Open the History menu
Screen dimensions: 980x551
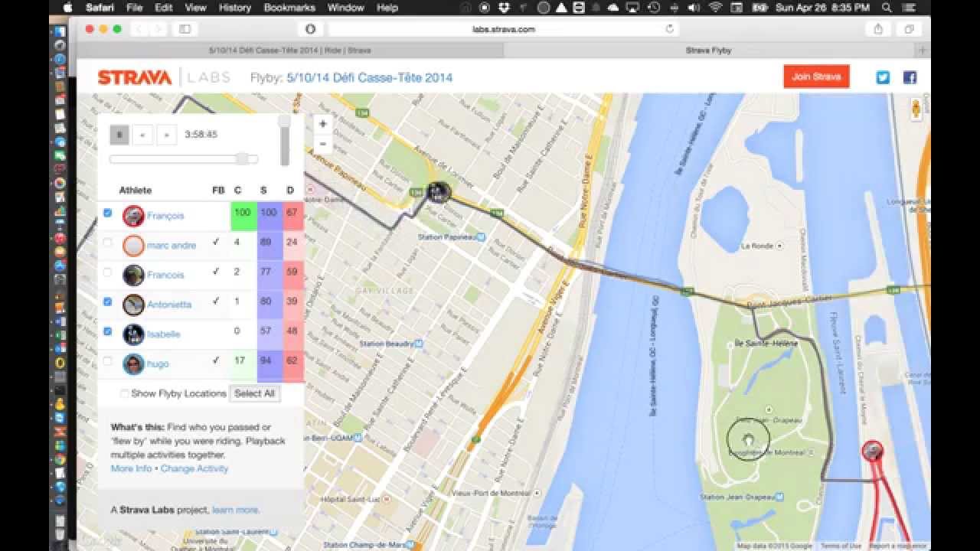234,8
